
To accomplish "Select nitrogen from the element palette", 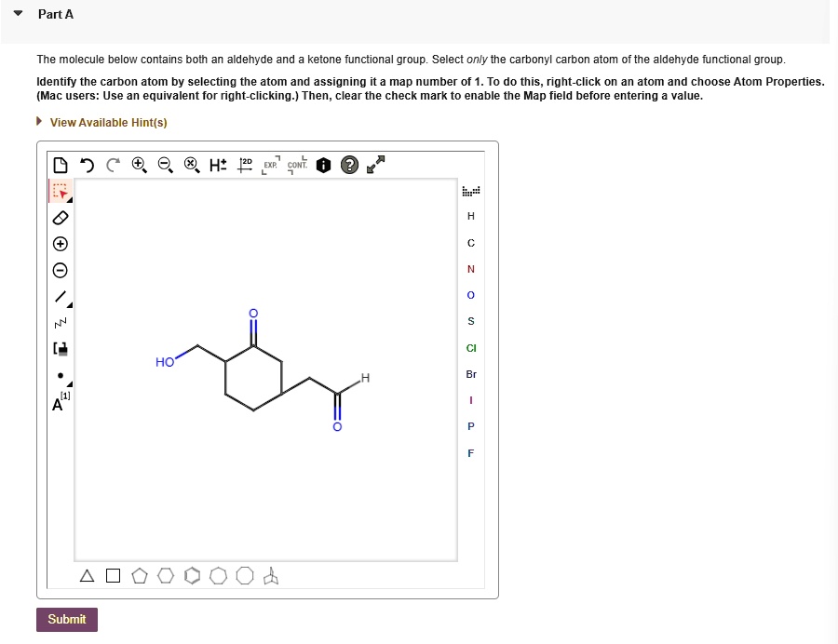I will 470,269.
